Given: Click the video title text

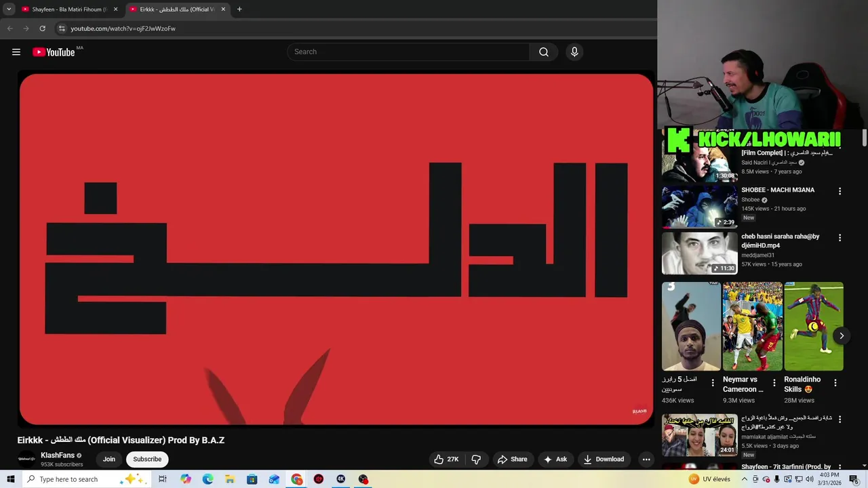Looking at the screenshot, I should tap(121, 441).
